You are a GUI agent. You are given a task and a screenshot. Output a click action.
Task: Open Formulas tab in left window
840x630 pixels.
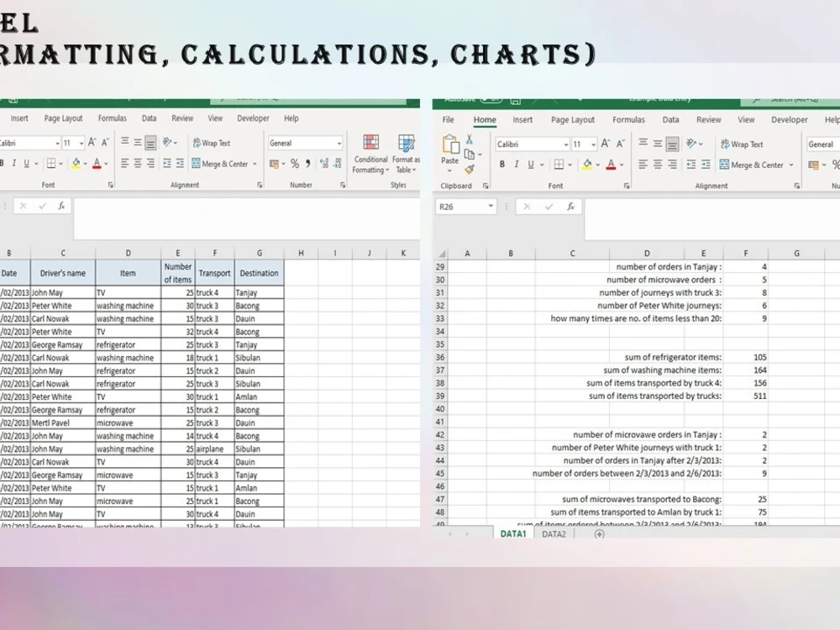point(112,118)
